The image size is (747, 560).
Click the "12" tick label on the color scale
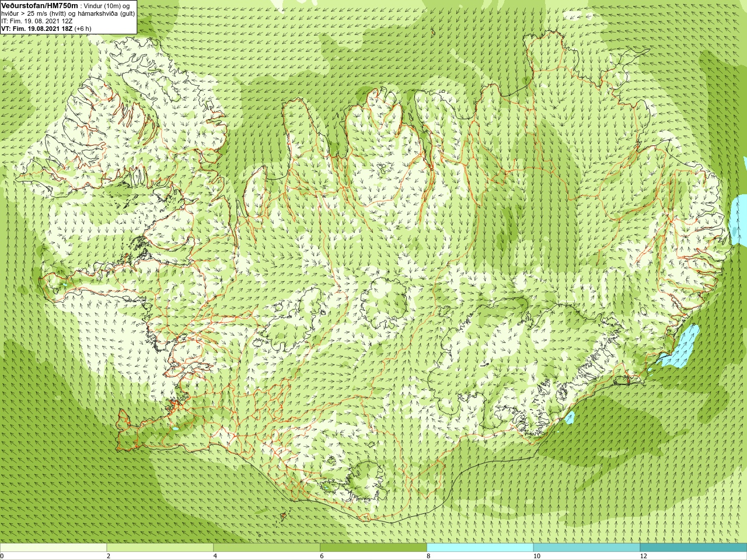point(644,556)
